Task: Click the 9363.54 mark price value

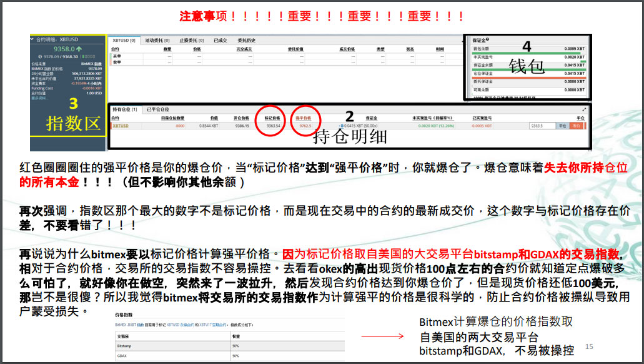Action: 273,126
